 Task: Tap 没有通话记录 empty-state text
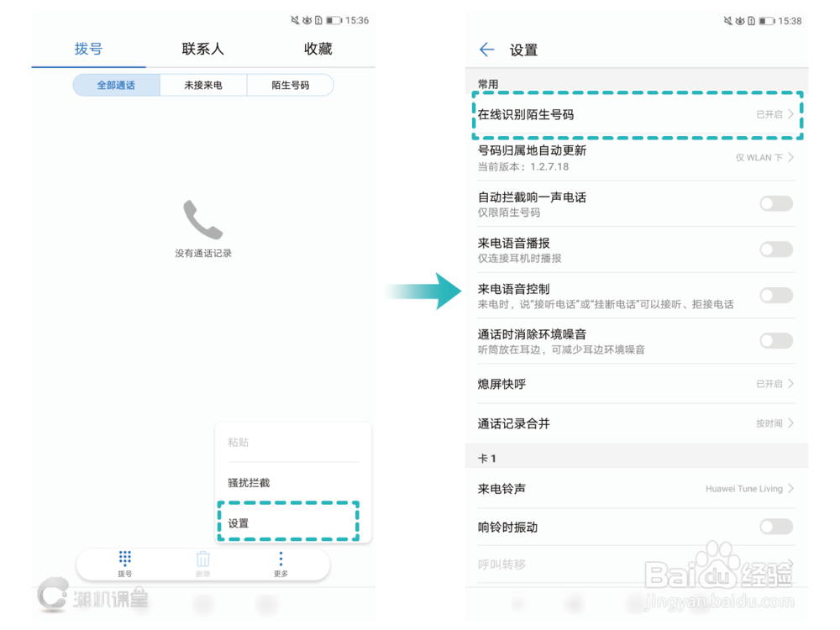(x=203, y=254)
